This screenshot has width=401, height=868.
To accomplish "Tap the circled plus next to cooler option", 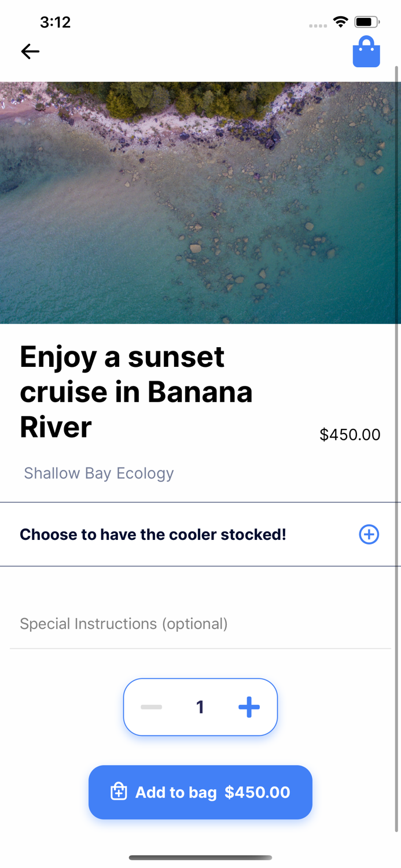I will (369, 534).
